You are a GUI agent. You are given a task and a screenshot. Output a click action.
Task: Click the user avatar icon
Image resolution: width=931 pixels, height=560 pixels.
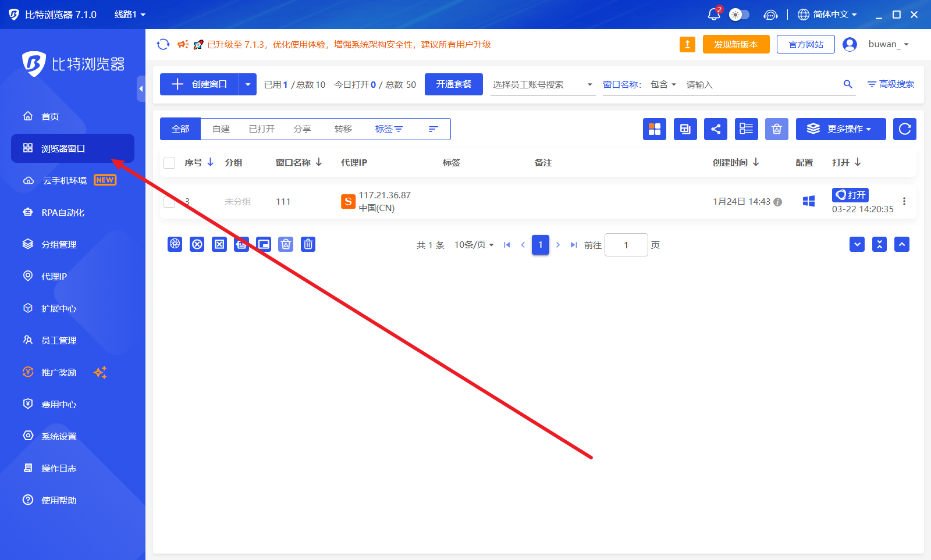tap(850, 44)
